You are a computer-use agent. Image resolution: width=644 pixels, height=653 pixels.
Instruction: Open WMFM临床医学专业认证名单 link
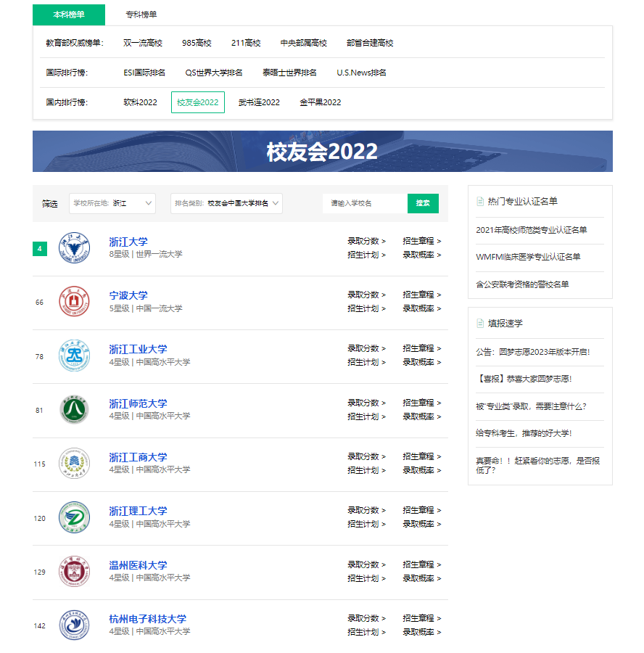click(528, 257)
